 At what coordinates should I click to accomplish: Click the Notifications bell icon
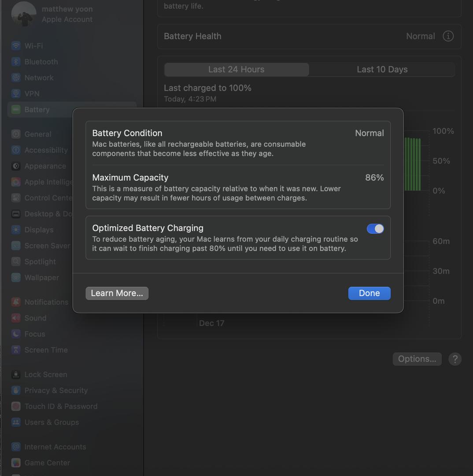click(16, 302)
